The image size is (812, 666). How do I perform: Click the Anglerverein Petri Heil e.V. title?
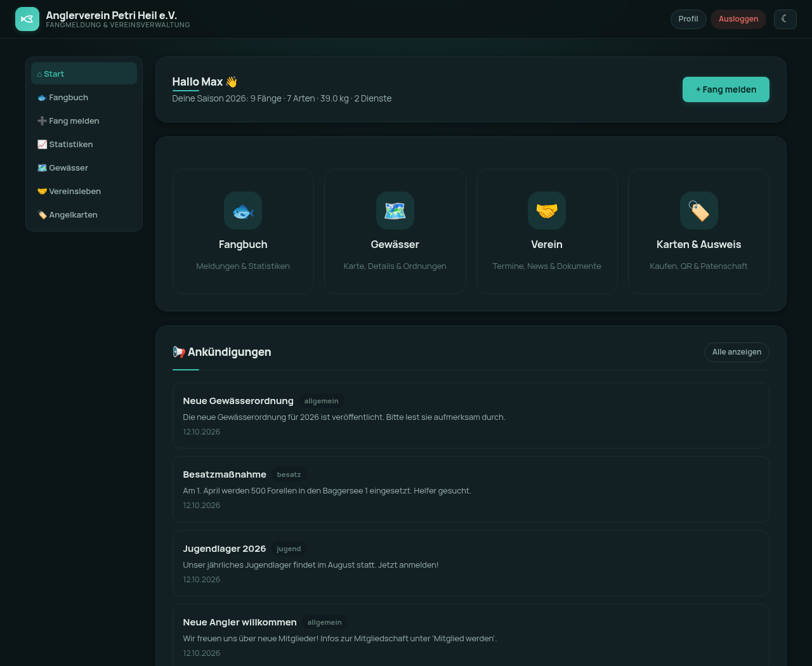pyautogui.click(x=111, y=15)
